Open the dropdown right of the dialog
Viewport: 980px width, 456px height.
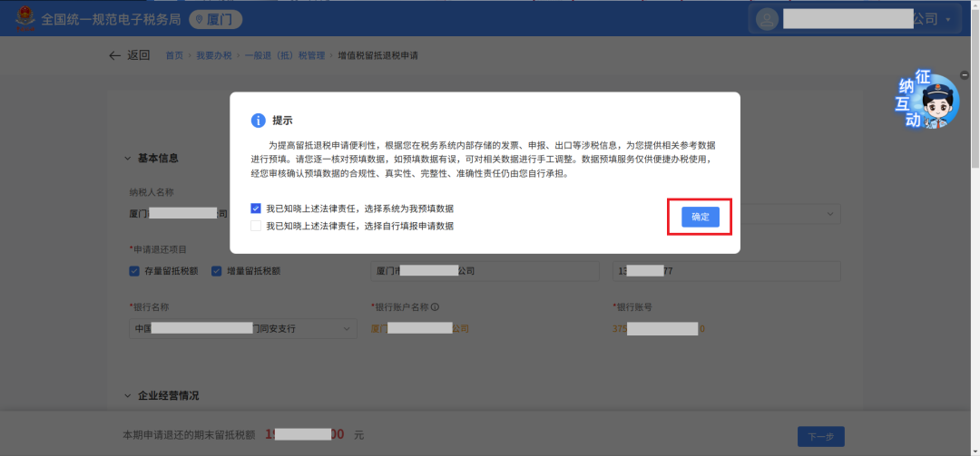coord(829,214)
